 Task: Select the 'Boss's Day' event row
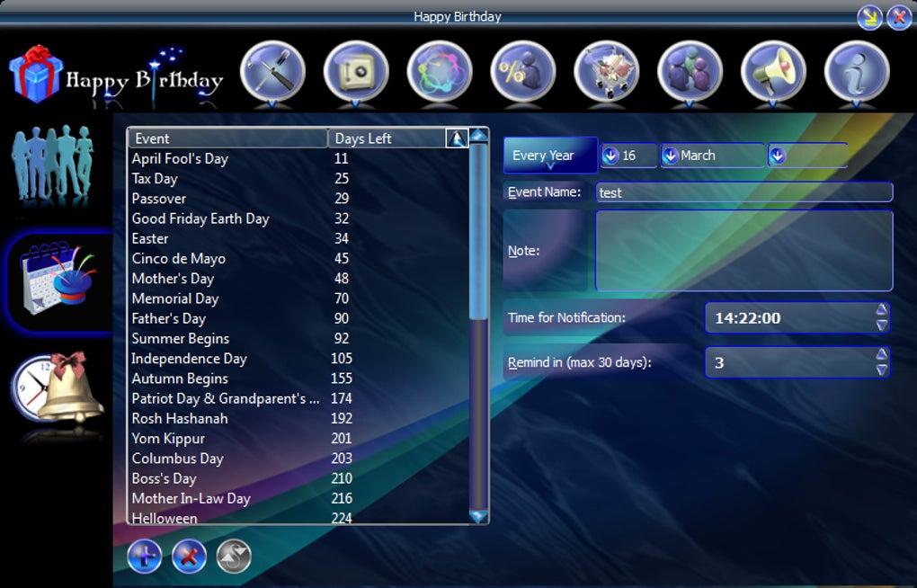pyautogui.click(x=298, y=478)
